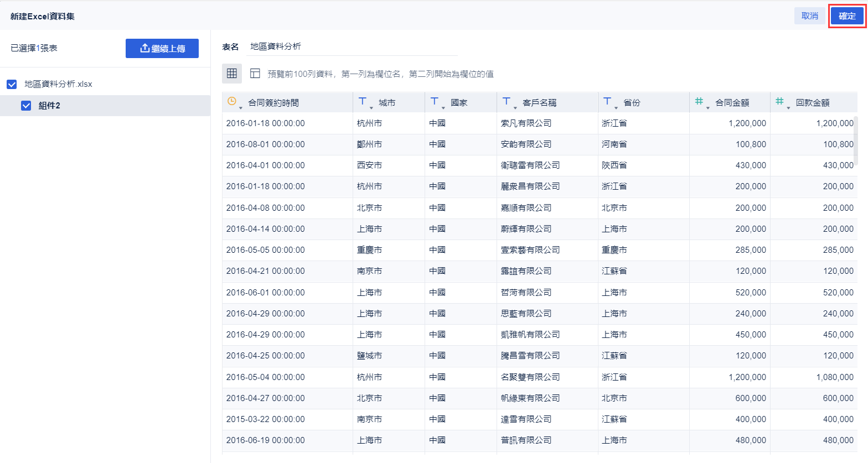
Task: Click the 繼續上傳 upload button
Action: click(x=162, y=48)
